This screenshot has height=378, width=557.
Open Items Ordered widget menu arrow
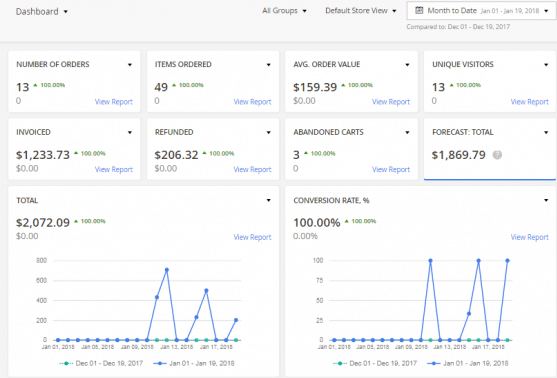pyautogui.click(x=269, y=65)
